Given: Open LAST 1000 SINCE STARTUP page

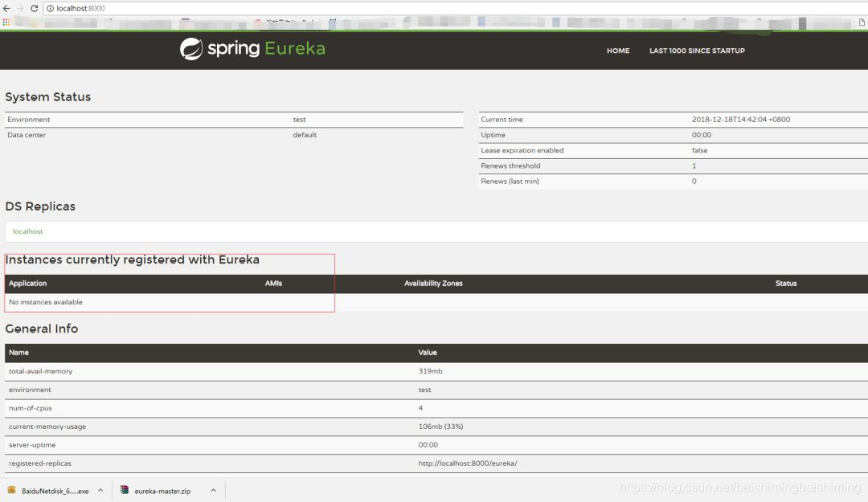Looking at the screenshot, I should [697, 51].
